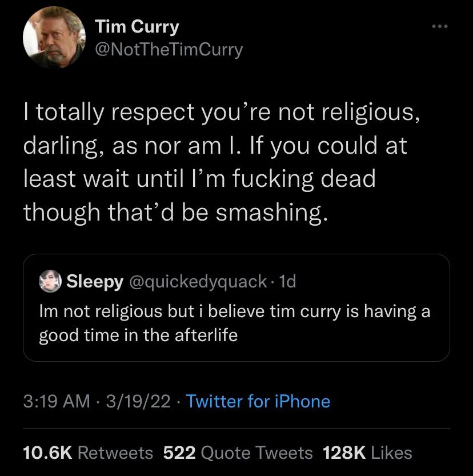
Task: Tap Tim Curry's profile picture
Action: tap(54, 37)
